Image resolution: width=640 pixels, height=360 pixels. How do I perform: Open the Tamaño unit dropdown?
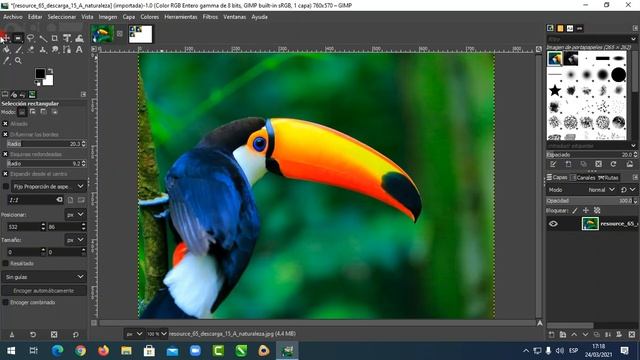[x=75, y=240]
